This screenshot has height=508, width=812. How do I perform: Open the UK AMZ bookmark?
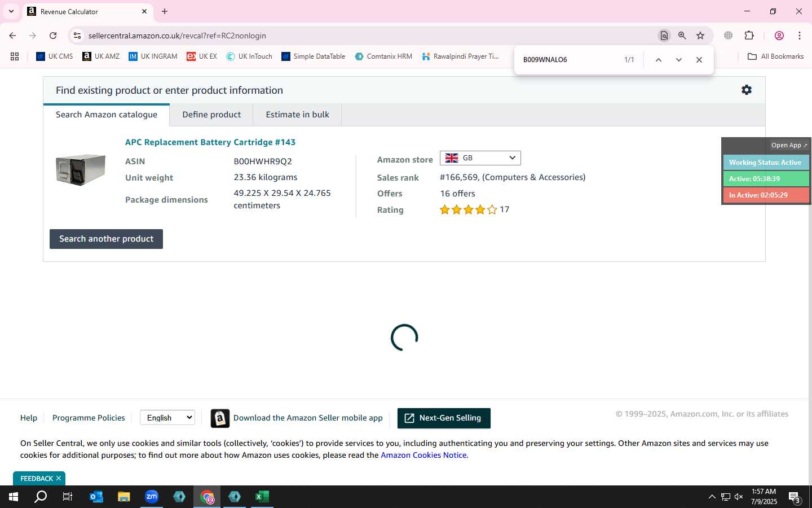(x=101, y=56)
